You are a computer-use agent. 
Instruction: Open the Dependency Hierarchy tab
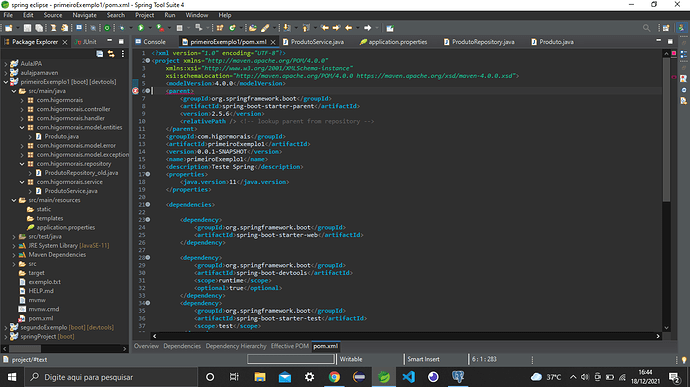pos(236,346)
